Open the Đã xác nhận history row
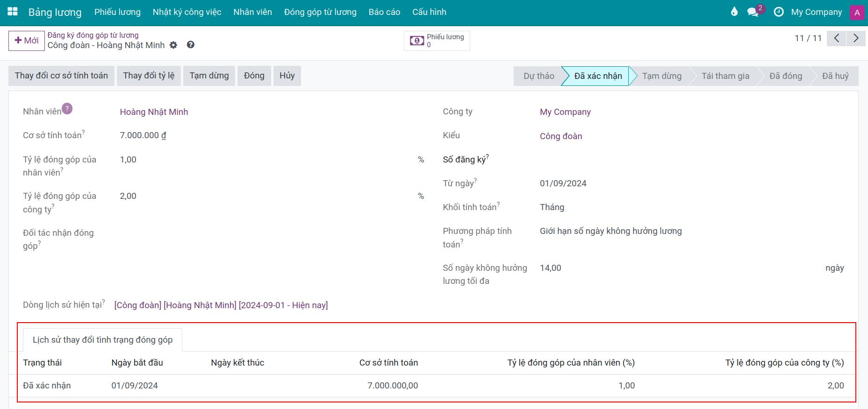Screen dimensions: 868x409 [x=433, y=386]
